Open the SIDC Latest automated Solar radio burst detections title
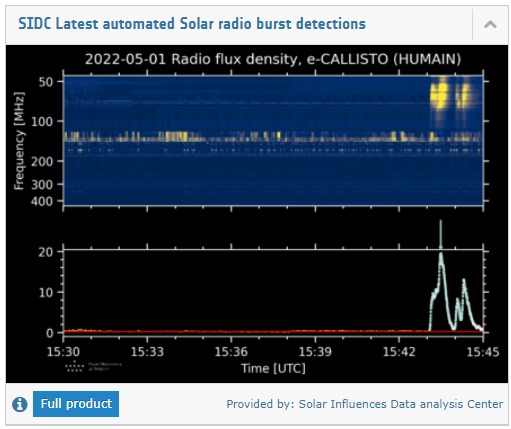511x429 pixels. tap(192, 24)
